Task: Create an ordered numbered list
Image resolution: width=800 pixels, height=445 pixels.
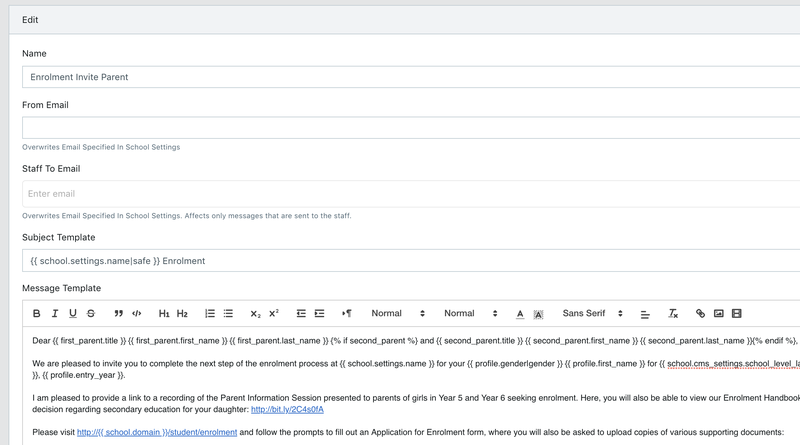Action: (x=210, y=313)
